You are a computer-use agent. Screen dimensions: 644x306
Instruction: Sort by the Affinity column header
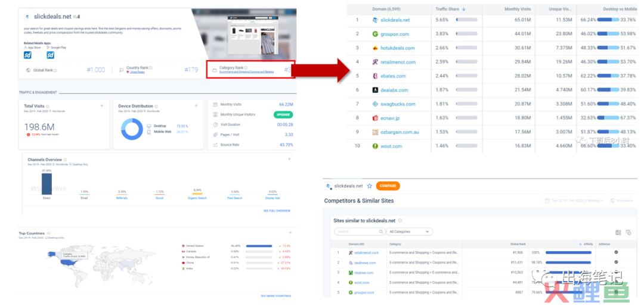click(x=586, y=244)
